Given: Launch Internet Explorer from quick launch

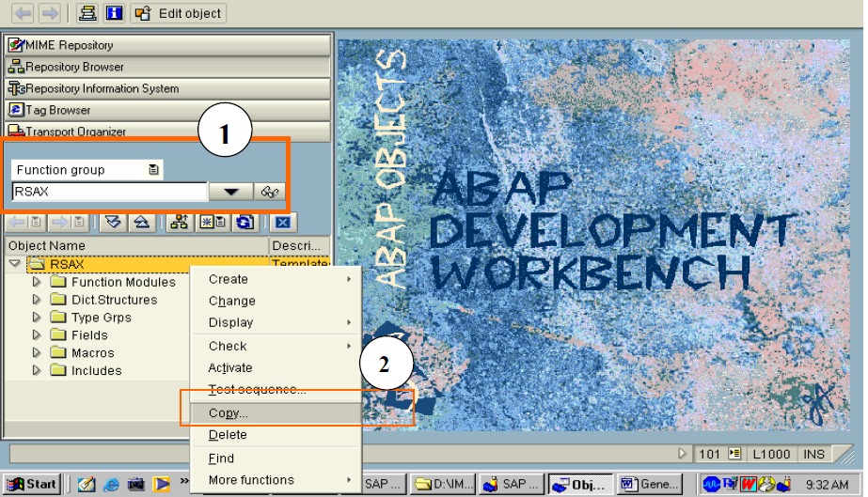Looking at the screenshot, I should tap(111, 485).
